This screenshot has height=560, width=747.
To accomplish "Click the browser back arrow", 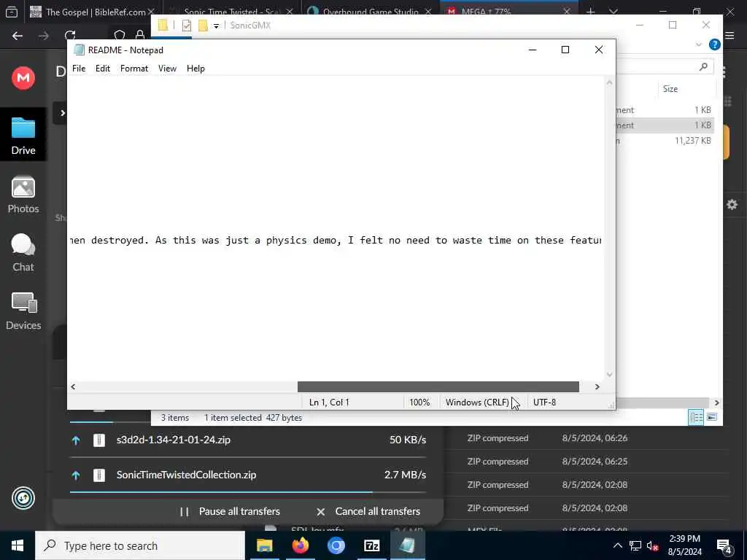I will [x=18, y=36].
